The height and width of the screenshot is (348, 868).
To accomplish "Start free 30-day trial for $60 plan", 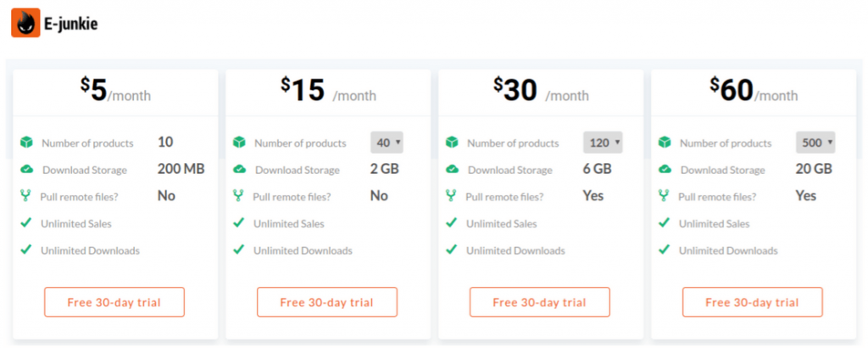I will [x=753, y=302].
